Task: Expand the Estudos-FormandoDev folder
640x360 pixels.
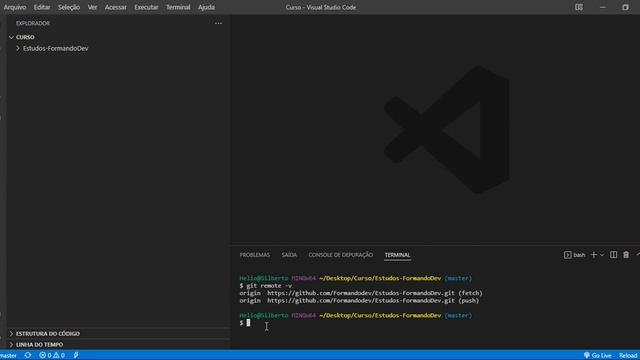Action: tap(18, 48)
